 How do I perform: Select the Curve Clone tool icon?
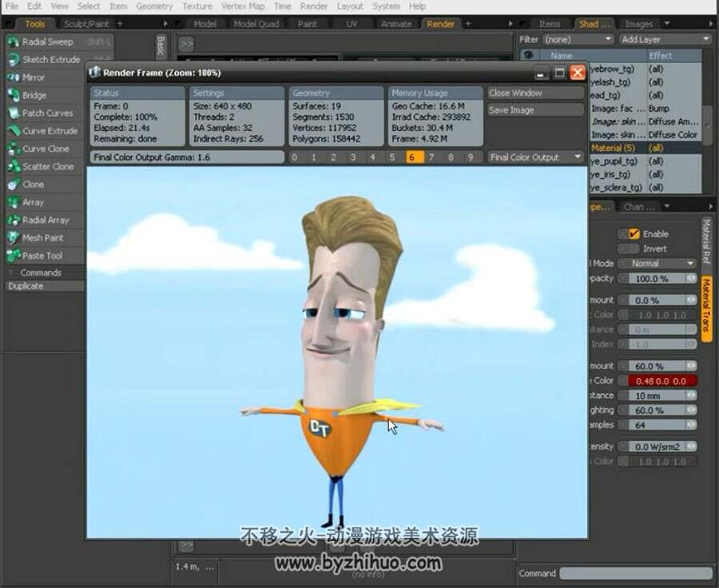coord(14,149)
